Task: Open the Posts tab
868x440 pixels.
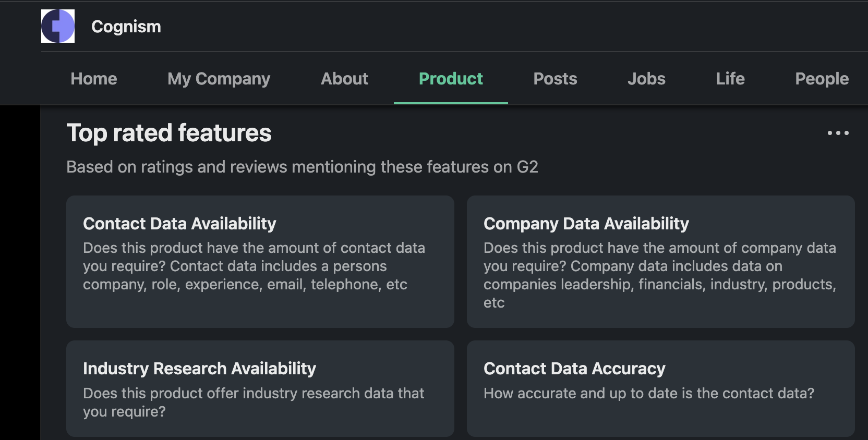Action: [555, 79]
